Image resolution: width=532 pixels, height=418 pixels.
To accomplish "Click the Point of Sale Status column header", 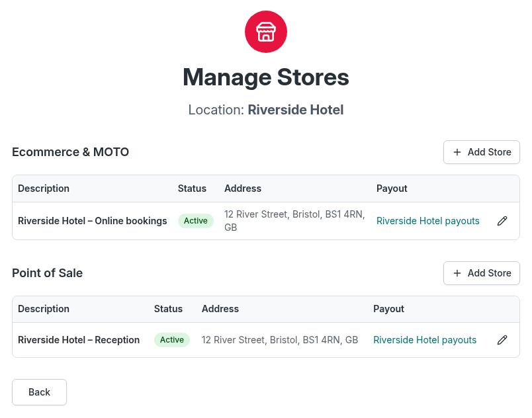I will coord(168,309).
